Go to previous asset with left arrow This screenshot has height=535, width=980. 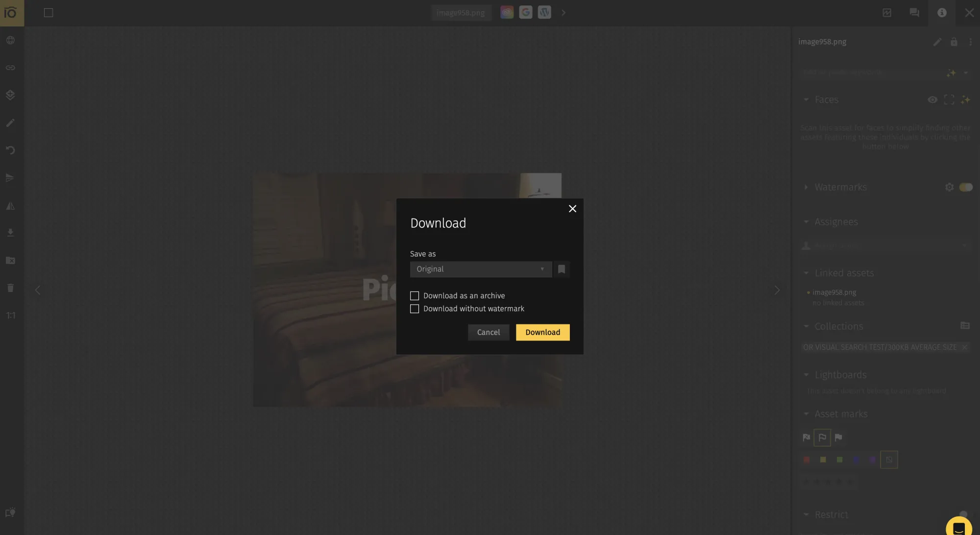(x=38, y=290)
